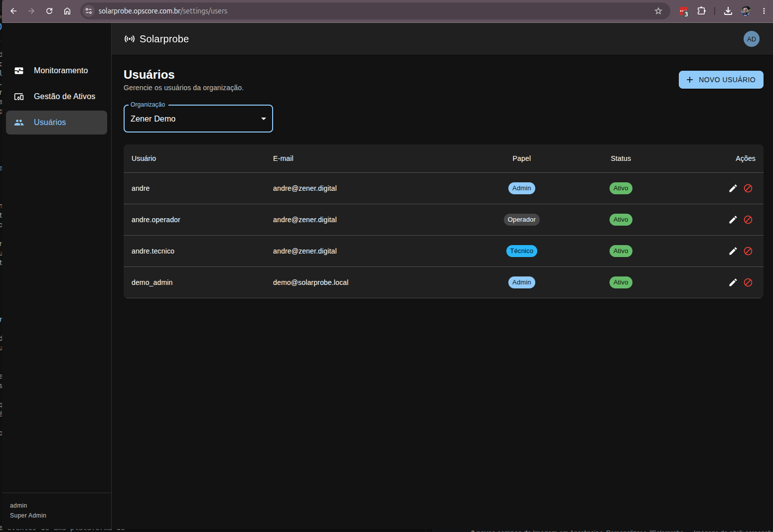The width and height of the screenshot is (773, 532).
Task: Click the Papel column header
Action: pyautogui.click(x=521, y=158)
